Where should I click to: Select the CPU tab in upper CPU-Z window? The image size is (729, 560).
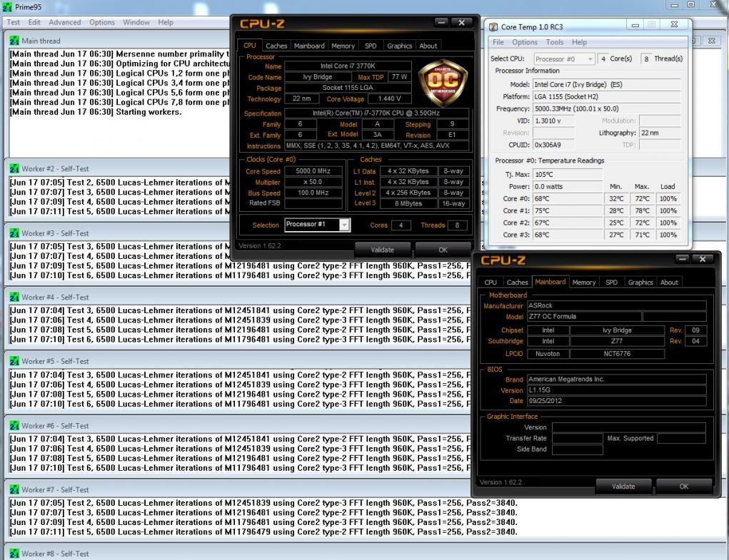click(x=250, y=46)
